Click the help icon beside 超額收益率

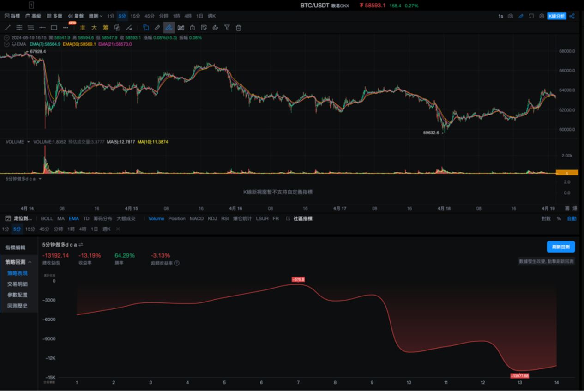click(x=177, y=263)
